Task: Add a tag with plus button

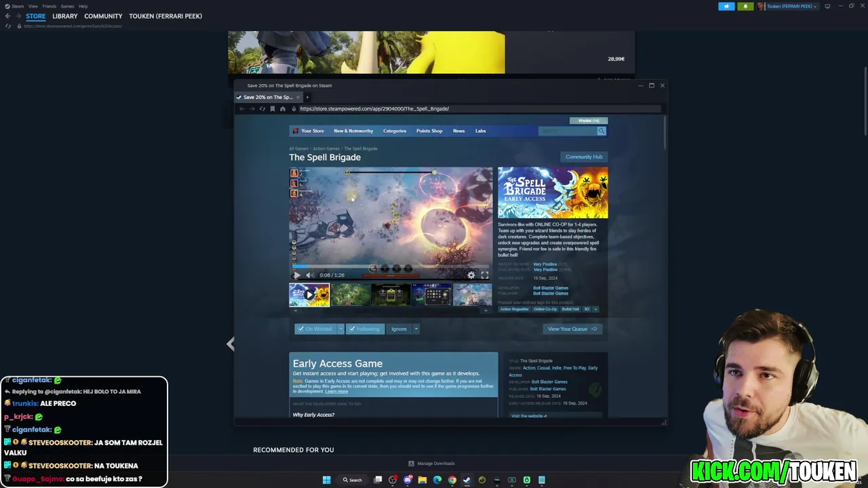Action: [595, 309]
